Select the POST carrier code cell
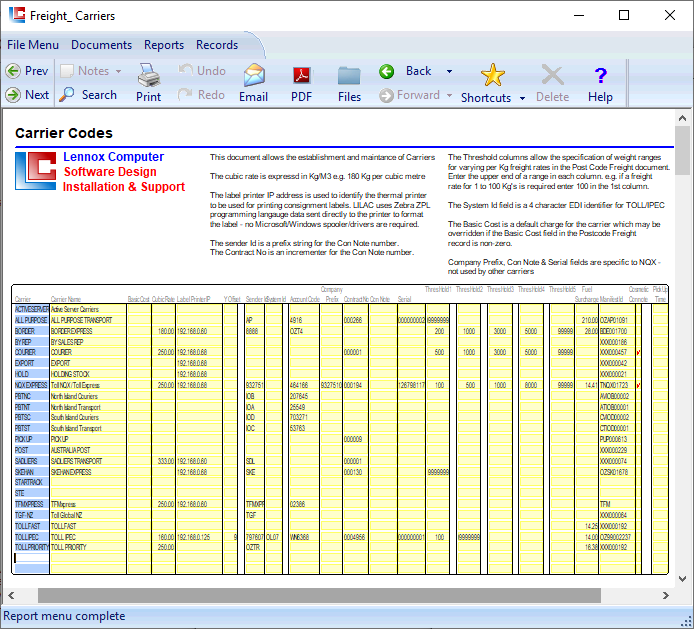The image size is (694, 629). [31, 450]
